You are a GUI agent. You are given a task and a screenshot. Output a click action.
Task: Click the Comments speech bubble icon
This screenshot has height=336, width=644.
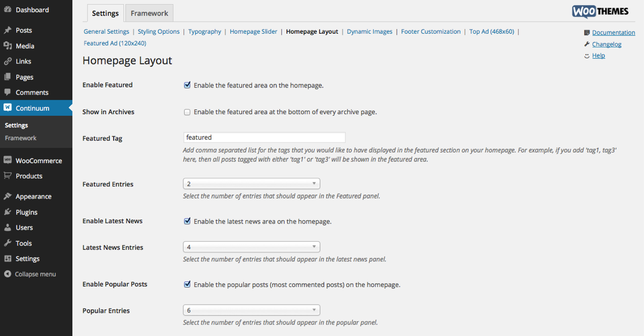(8, 92)
